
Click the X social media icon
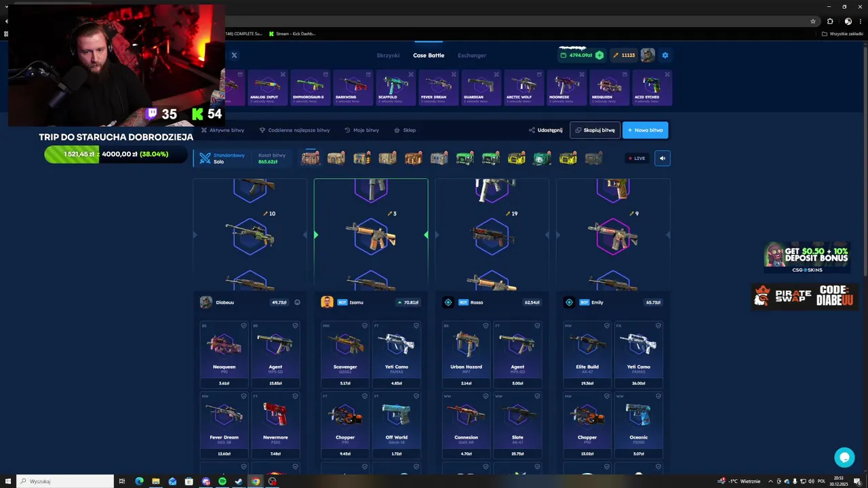[x=234, y=55]
